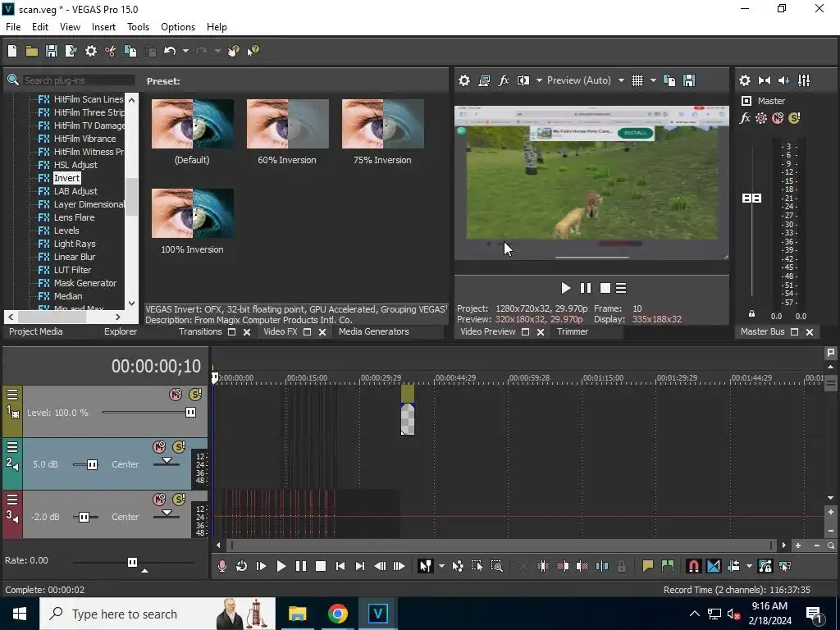Play the Video Preview

566,288
